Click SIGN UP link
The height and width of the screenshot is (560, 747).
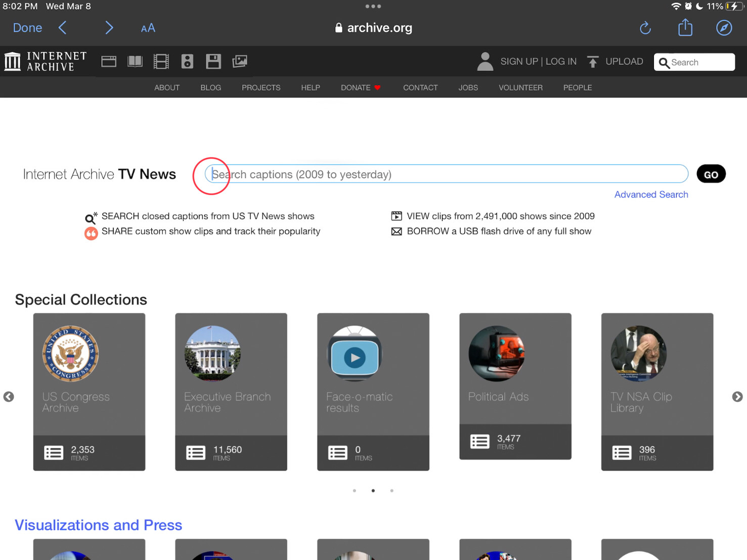[519, 62]
